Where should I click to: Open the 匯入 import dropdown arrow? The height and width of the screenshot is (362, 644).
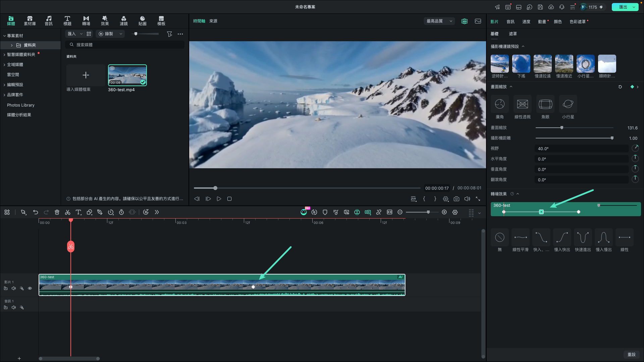pyautogui.click(x=81, y=34)
